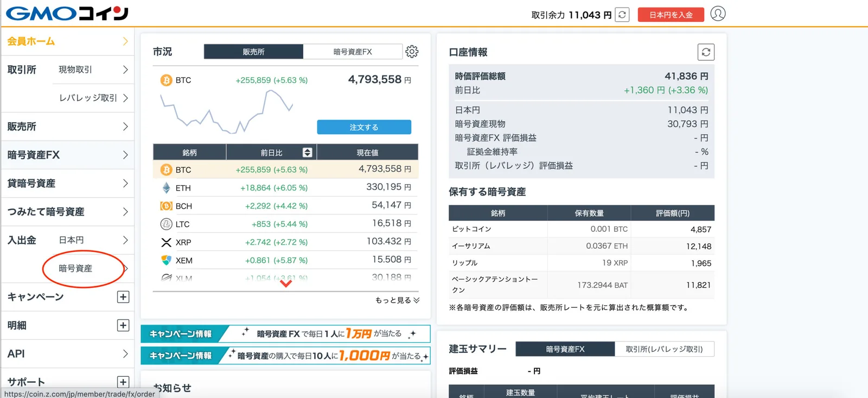Screen dimensions: 868x398
Task: Expand the サポート menu with the plus icon
Action: coord(123,382)
